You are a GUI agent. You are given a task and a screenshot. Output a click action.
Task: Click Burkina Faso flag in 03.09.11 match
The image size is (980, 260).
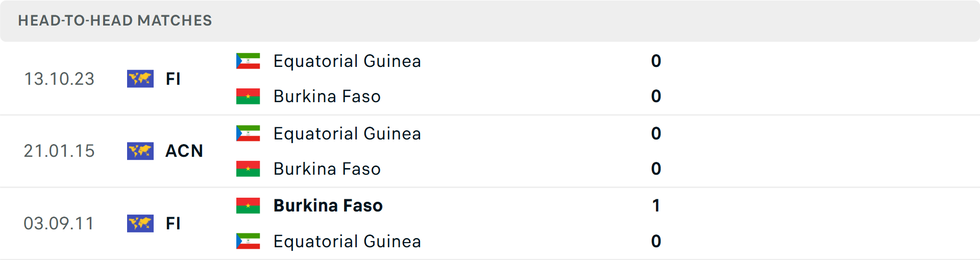tap(248, 205)
